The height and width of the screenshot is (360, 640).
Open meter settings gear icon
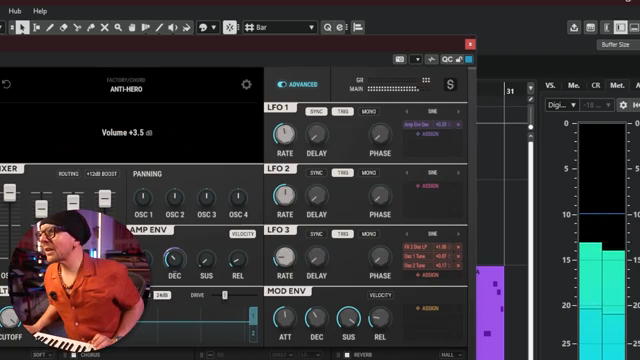coord(623,105)
